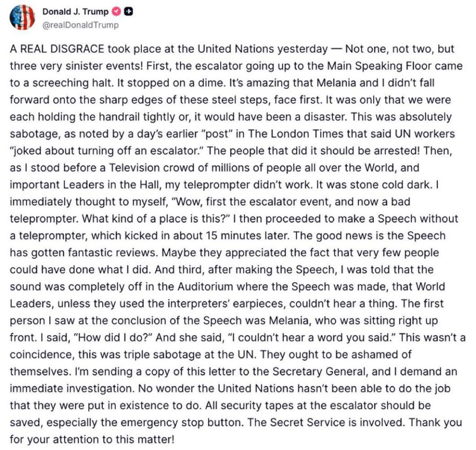Image resolution: width=476 pixels, height=450 pixels.
Task: Click the @realDonaldTrump handle
Action: 80,25
